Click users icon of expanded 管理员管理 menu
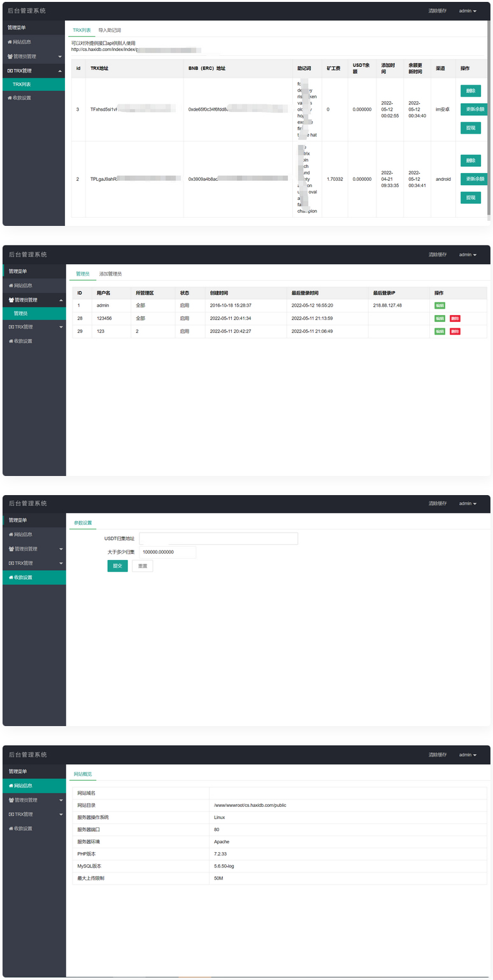The width and height of the screenshot is (493, 980). 11,300
